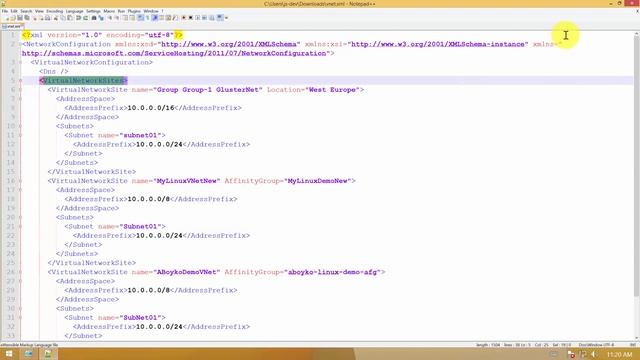
Task: Toggle Synchronize Horizontal Scrolling
Action: tap(132, 18)
